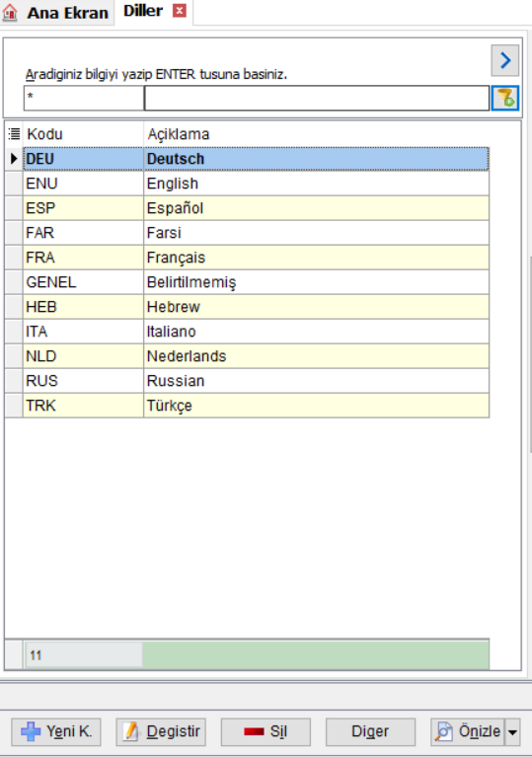Click the home icon on Ana Ekran tab
532x757 pixels.
click(10, 12)
